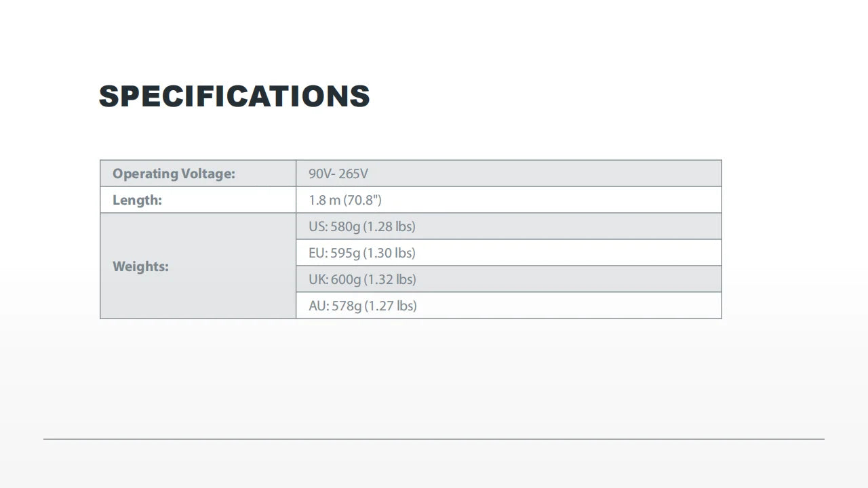Select the 'EU: 595g' weight entry
This screenshot has width=868, height=488.
click(x=334, y=253)
